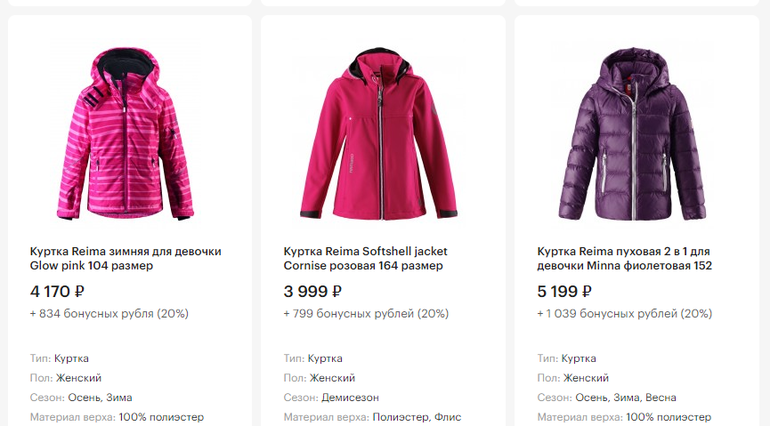Click 'Тип: Куртка' under the Softshell jacket
This screenshot has width=770, height=426.
click(313, 358)
